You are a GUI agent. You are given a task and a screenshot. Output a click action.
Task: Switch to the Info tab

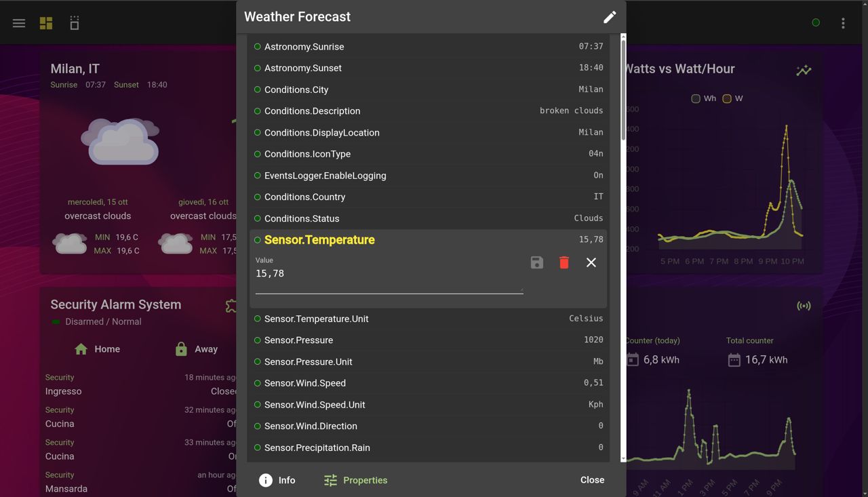[x=277, y=480]
